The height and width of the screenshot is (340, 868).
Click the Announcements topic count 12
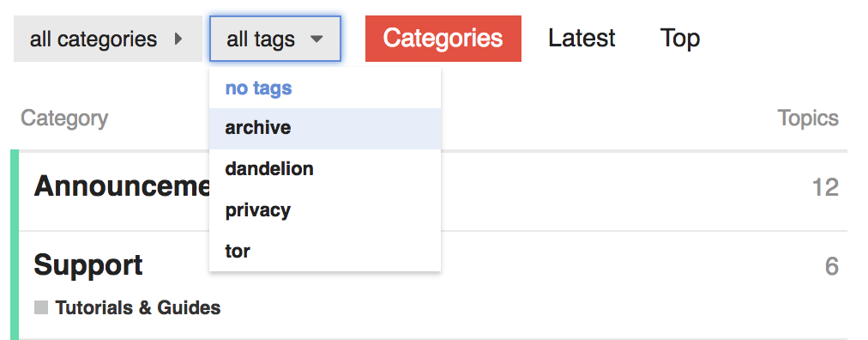(x=825, y=188)
